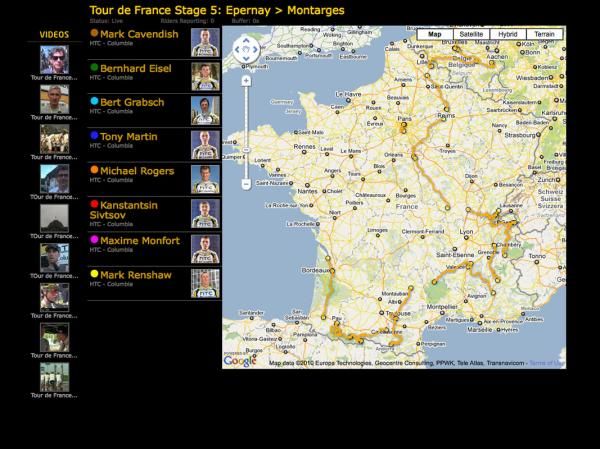The height and width of the screenshot is (449, 600).
Task: Click the map zoom slider handle
Action: click(x=246, y=150)
